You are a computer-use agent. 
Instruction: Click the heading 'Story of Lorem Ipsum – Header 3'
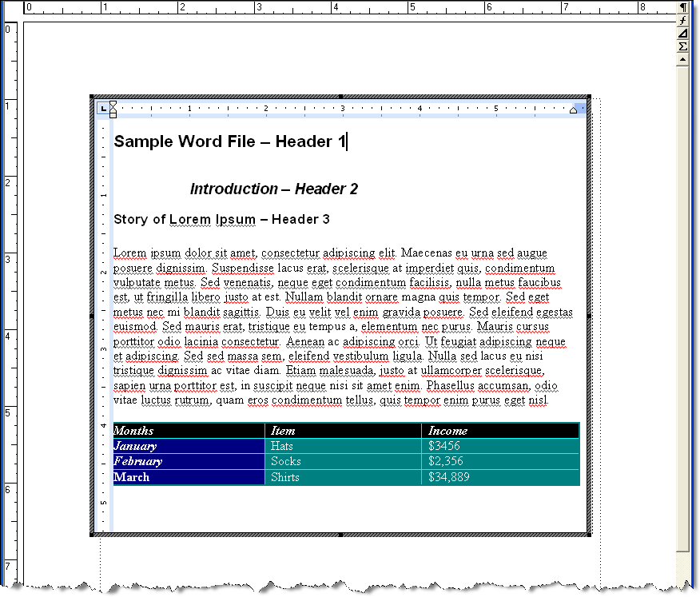221,219
